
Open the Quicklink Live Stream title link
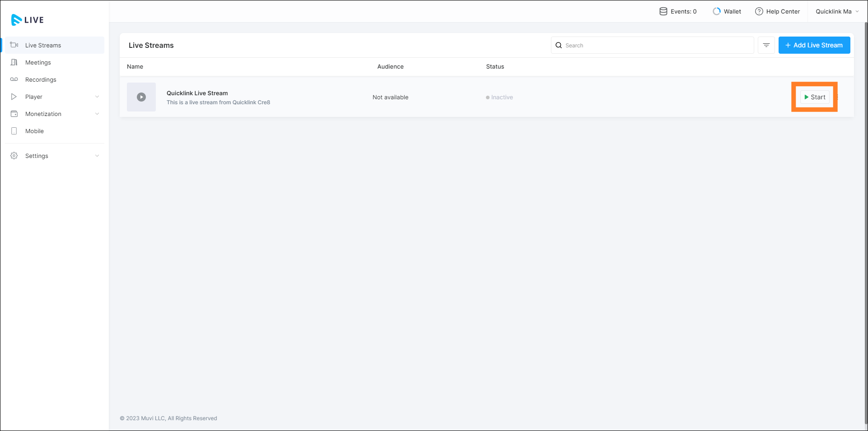pos(197,93)
